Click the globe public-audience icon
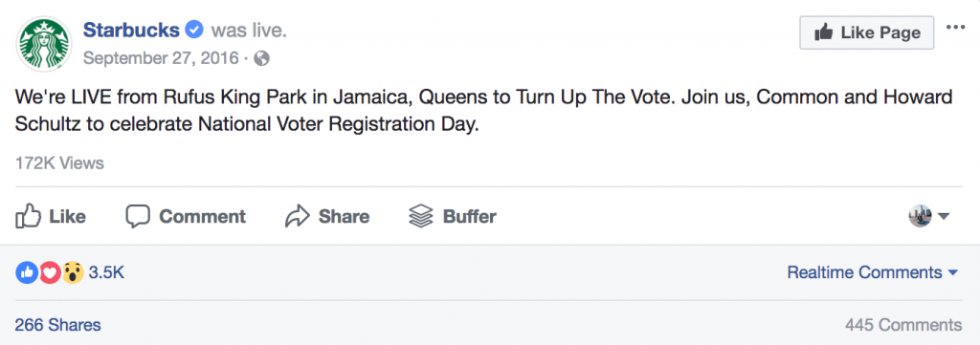Screen dimensions: 980x345 pyautogui.click(x=262, y=58)
